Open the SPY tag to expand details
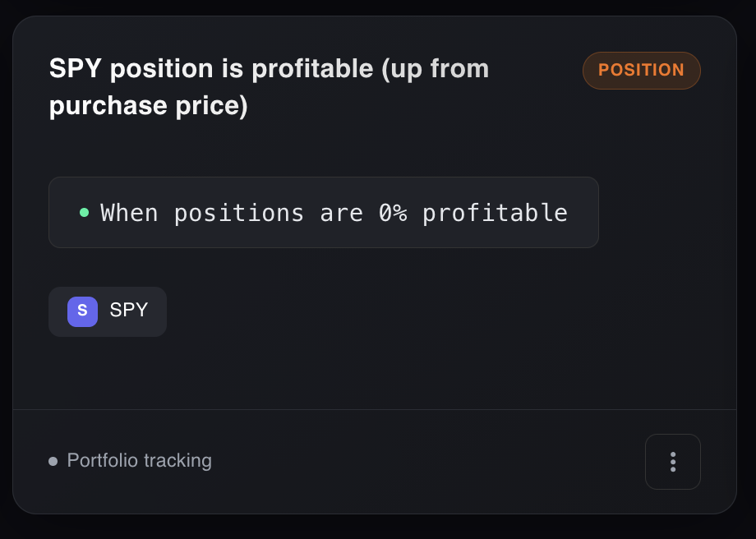756x539 pixels. point(108,311)
